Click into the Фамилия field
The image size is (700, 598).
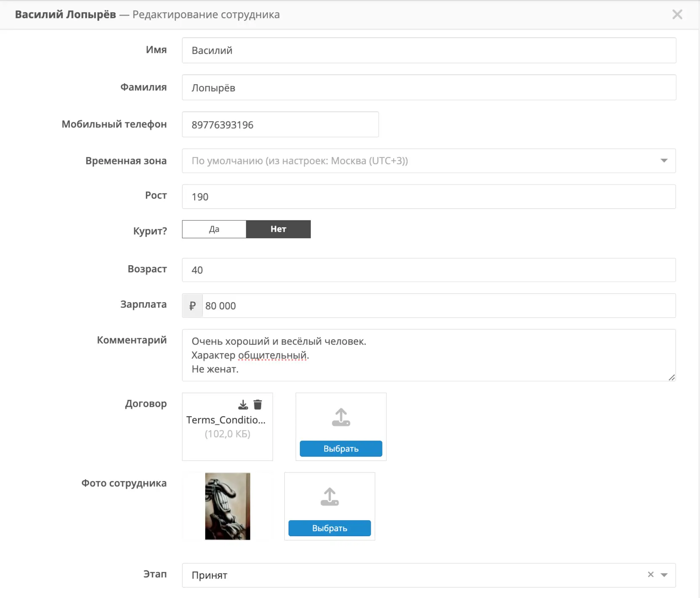tap(429, 88)
